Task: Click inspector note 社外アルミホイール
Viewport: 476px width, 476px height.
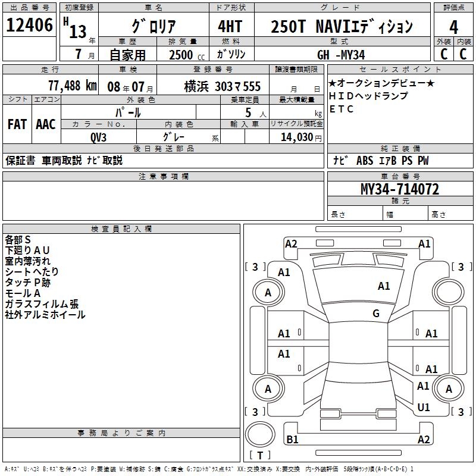Action: click(x=45, y=315)
